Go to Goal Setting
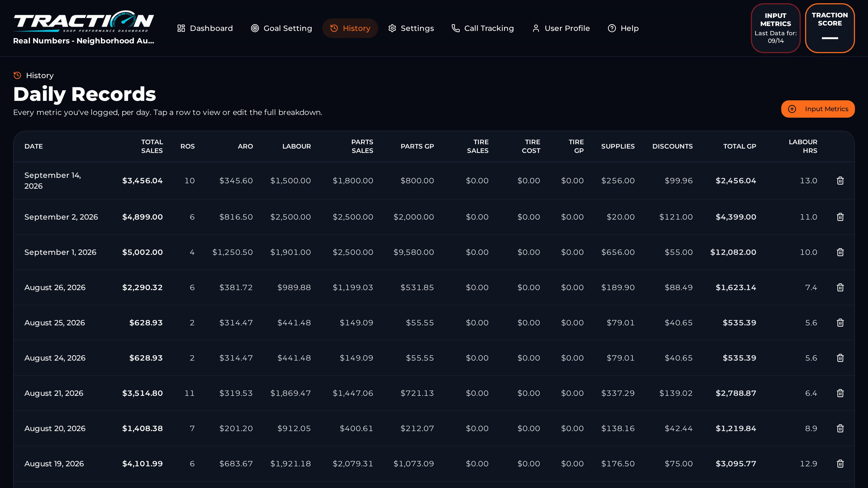The height and width of the screenshot is (488, 868). click(x=281, y=28)
